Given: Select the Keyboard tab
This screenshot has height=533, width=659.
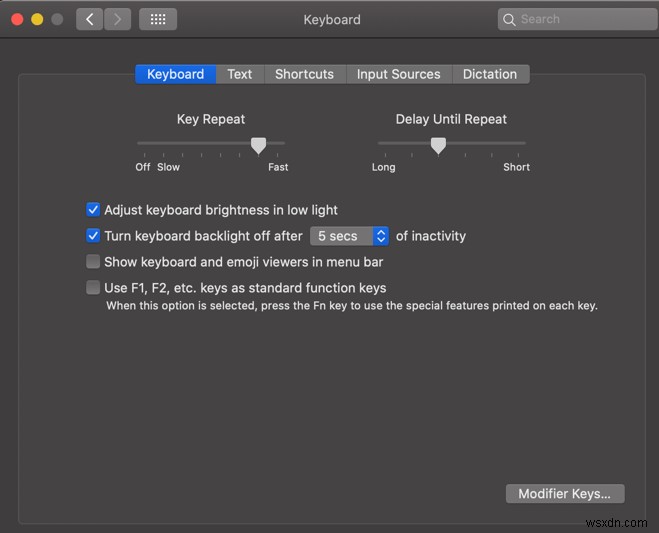Looking at the screenshot, I should (175, 74).
